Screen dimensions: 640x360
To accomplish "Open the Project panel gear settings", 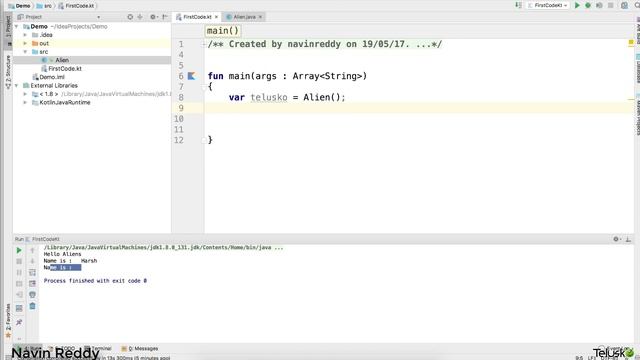I will pyautogui.click(x=153, y=17).
